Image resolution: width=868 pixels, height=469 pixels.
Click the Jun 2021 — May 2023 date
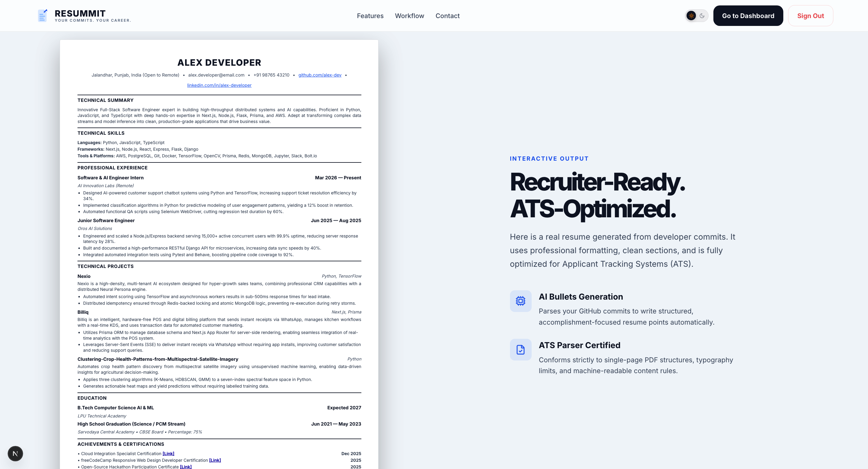(x=336, y=424)
